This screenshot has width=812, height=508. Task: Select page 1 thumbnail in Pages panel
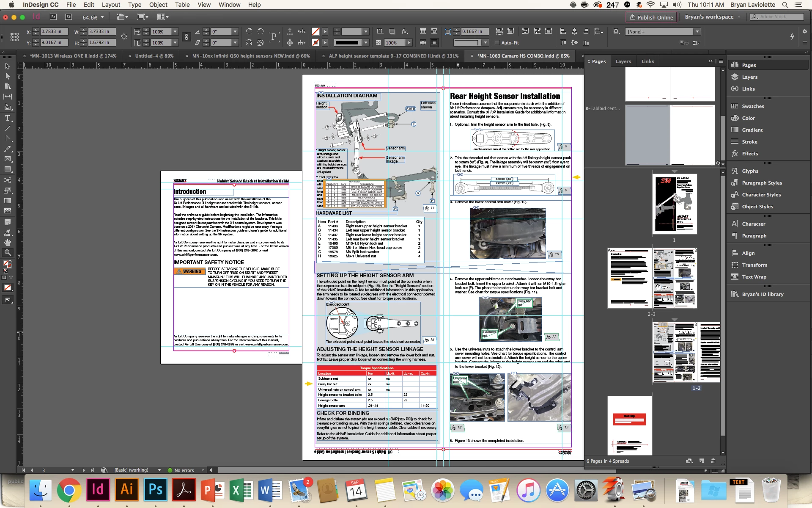coord(674,204)
